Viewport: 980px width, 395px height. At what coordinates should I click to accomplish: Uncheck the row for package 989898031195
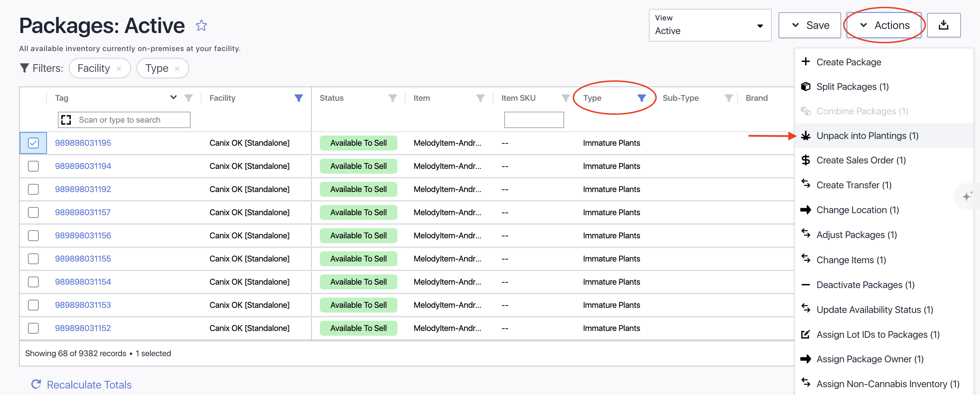click(x=33, y=143)
